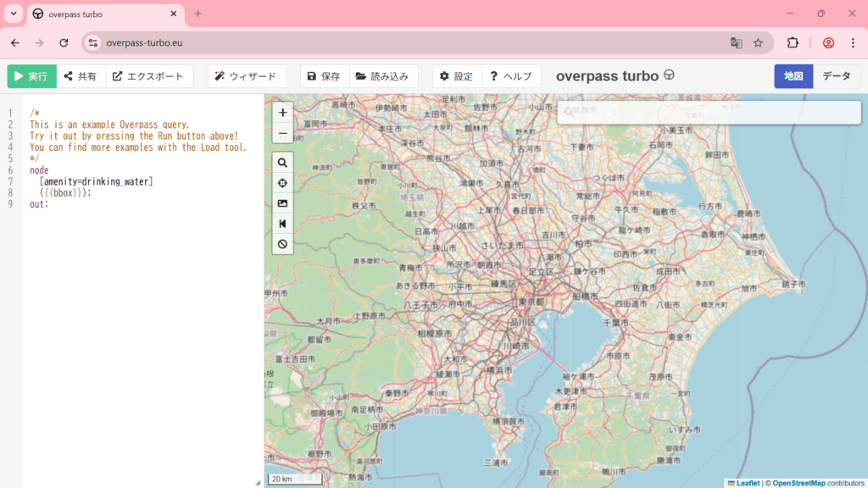
Task: Save the query with 保存
Action: click(x=325, y=76)
